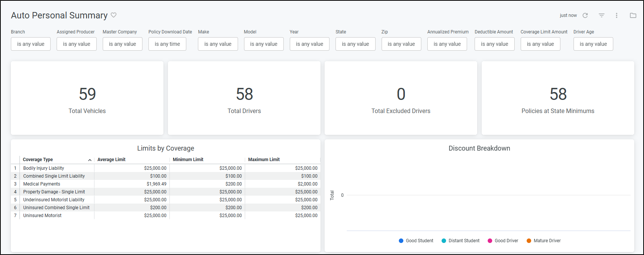Open the folder icon at top right
The width and height of the screenshot is (644, 255).
[x=633, y=15]
